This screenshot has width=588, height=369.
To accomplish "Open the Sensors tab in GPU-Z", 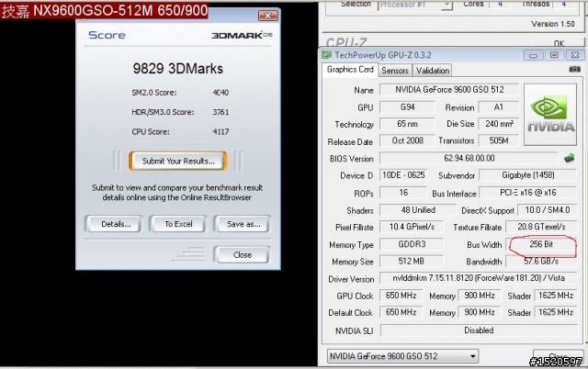I will 395,71.
